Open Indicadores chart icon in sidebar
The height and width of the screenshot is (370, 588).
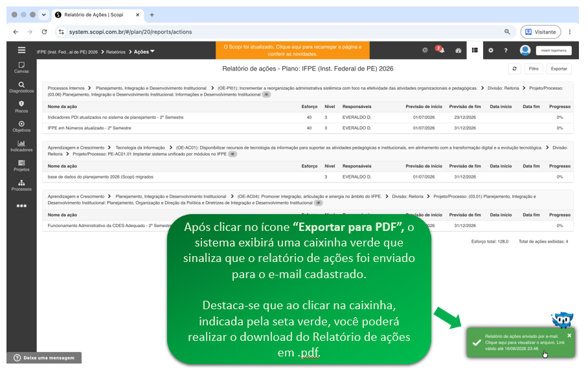point(21,146)
